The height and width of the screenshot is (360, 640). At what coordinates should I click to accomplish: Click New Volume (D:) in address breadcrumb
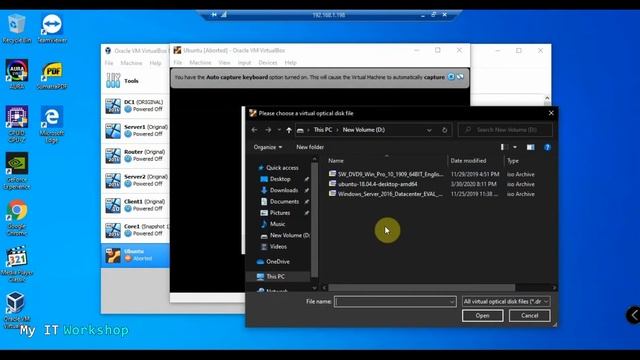click(364, 130)
